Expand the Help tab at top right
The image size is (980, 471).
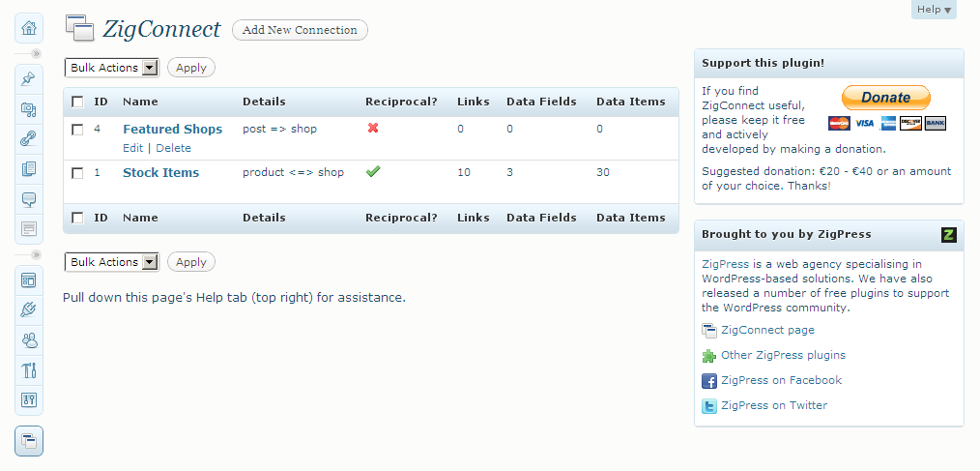point(934,10)
